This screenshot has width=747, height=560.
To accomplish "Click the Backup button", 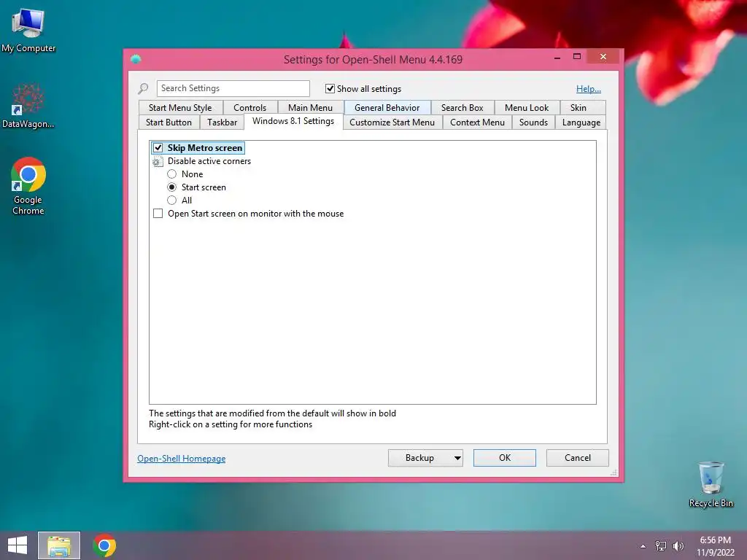I will point(419,458).
